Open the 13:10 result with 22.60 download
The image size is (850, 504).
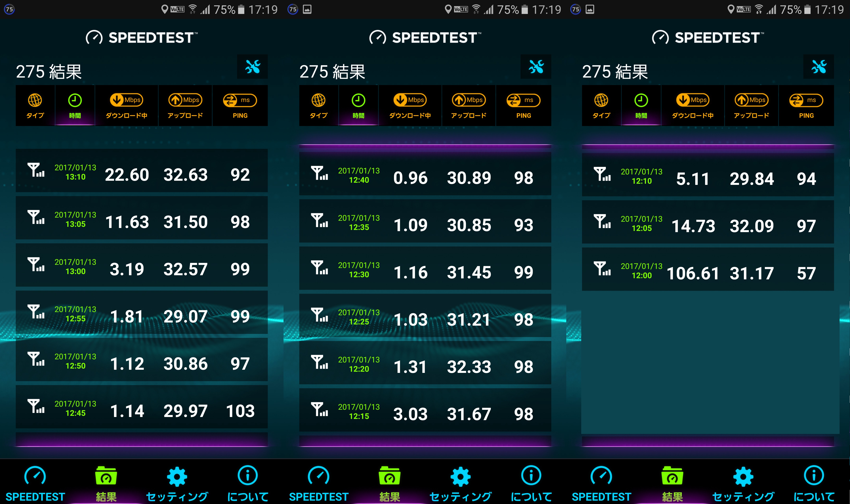tap(142, 170)
